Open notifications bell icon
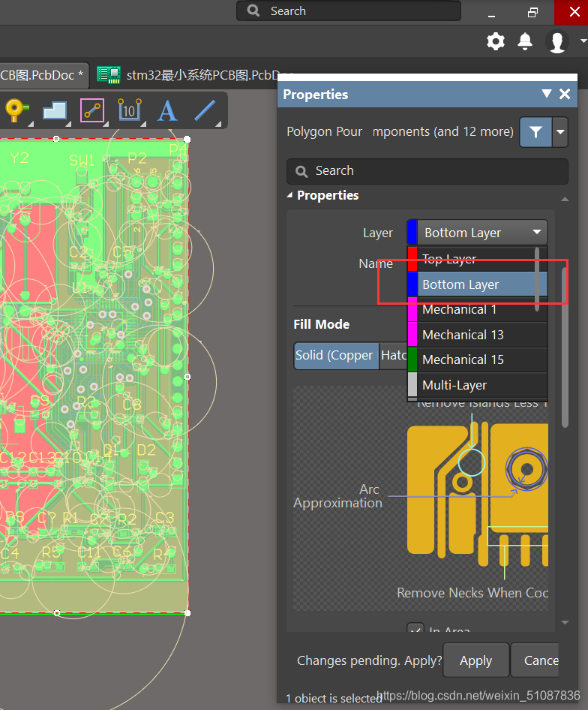 pyautogui.click(x=526, y=41)
